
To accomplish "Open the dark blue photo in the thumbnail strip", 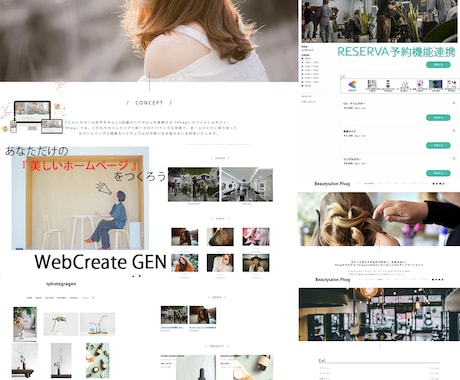I will click(x=435, y=85).
